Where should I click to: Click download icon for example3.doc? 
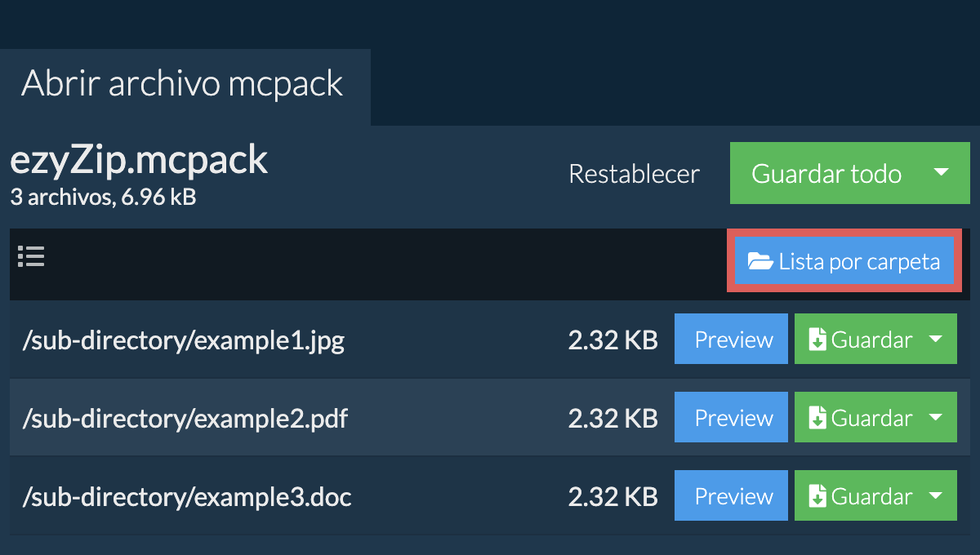(x=817, y=496)
